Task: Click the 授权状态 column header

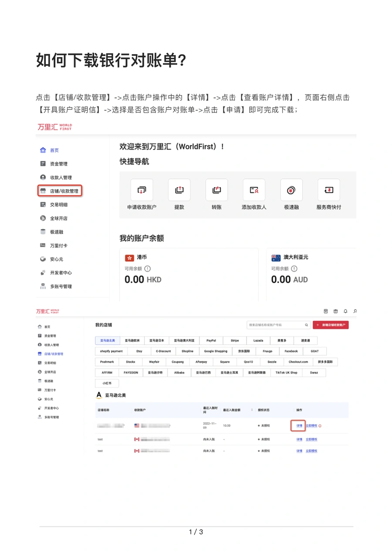Action: pos(264,410)
